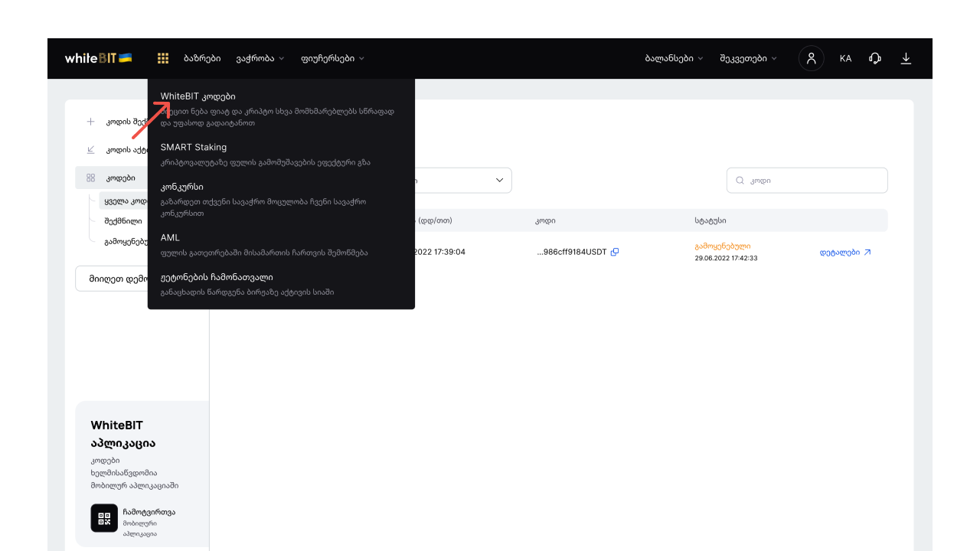Click the search magnifier icon
980x551 pixels.
tap(740, 181)
